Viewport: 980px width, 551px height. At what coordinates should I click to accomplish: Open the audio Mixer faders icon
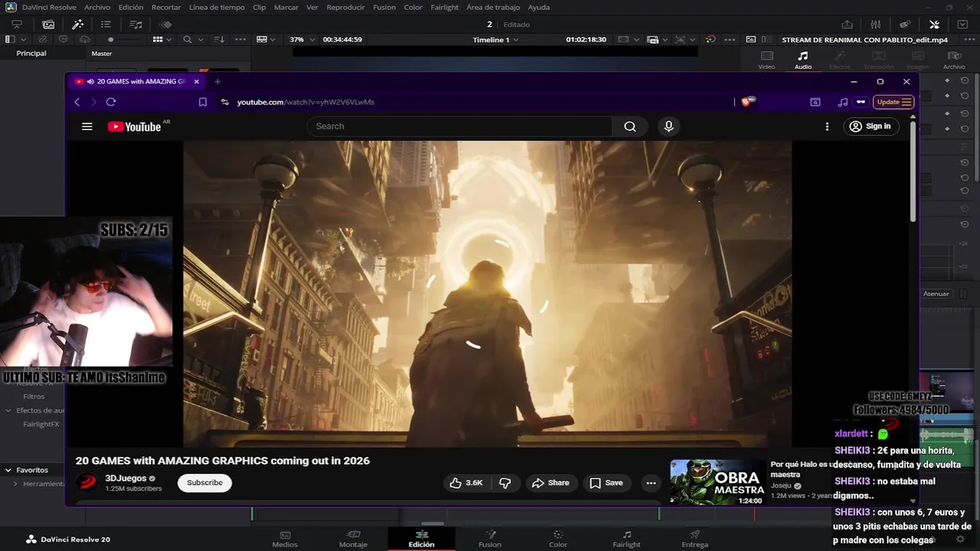coord(876,24)
